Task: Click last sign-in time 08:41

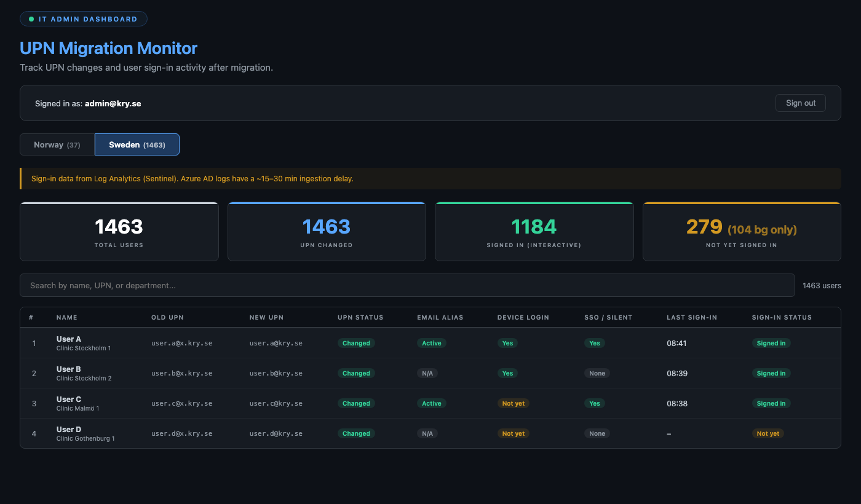Action: (x=677, y=343)
